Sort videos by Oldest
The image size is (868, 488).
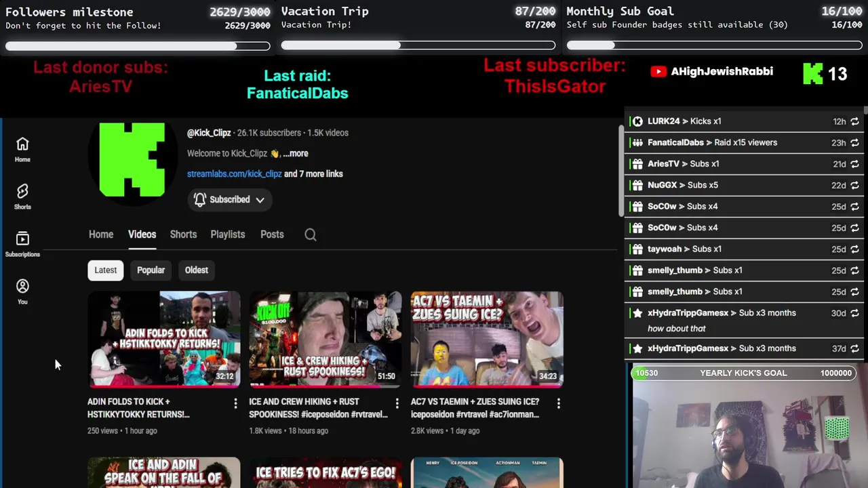pyautogui.click(x=197, y=270)
